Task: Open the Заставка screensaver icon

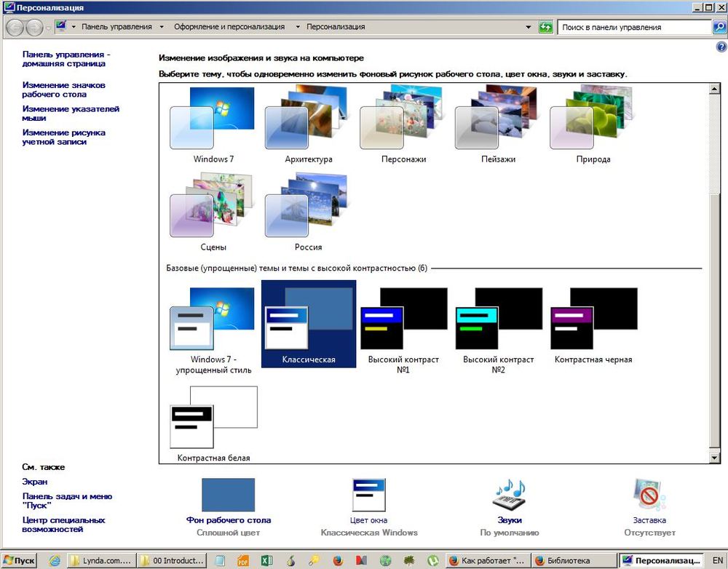Action: pos(649,495)
